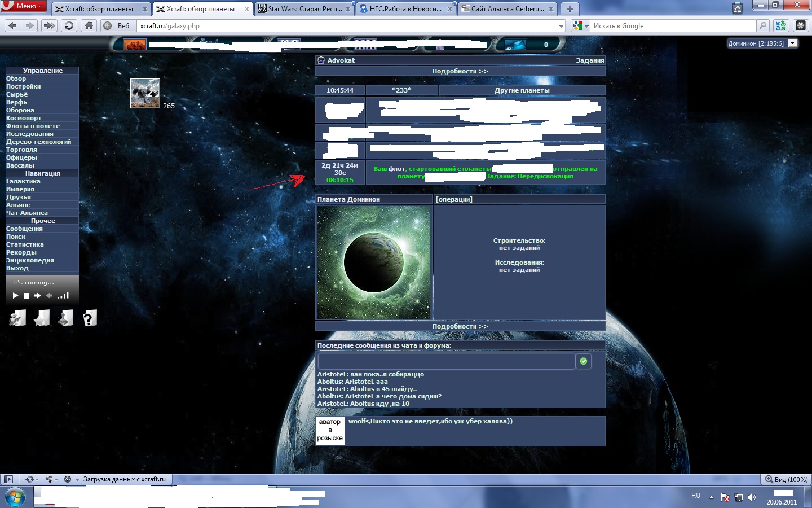The image size is (812, 508).
Task: Switch to НГС.Работа в Новоси... tab
Action: point(406,9)
